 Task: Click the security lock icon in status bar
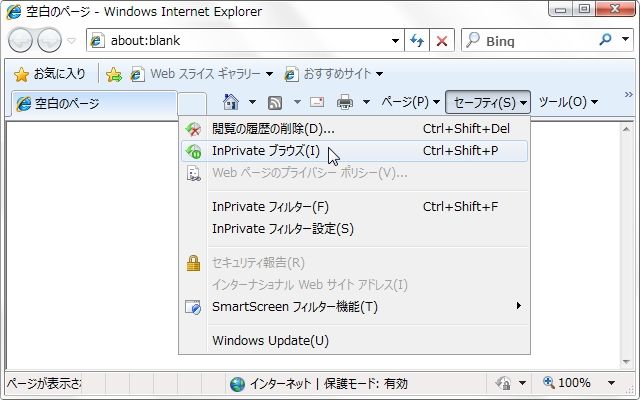[x=503, y=383]
